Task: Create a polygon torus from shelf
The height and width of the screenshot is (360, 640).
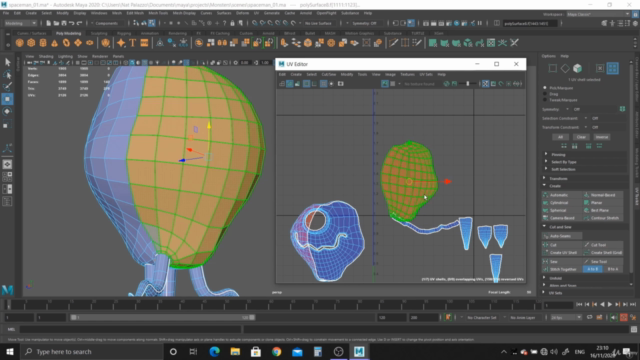Action: (66, 43)
